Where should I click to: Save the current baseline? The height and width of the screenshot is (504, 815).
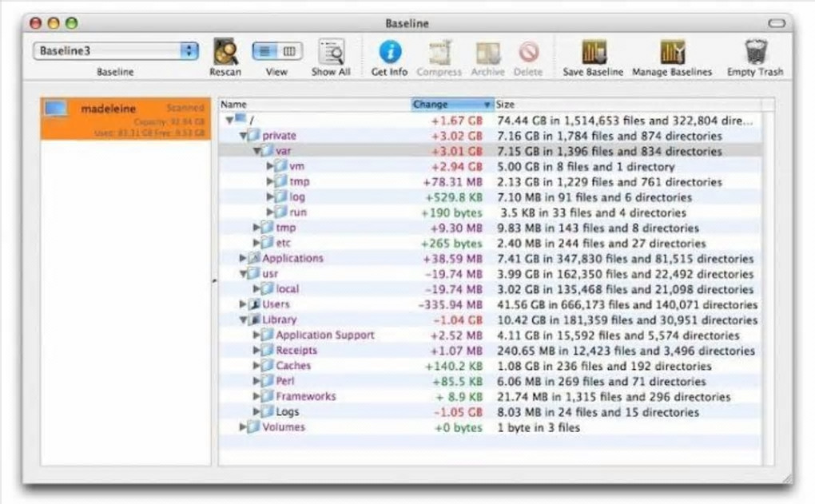pyautogui.click(x=594, y=52)
